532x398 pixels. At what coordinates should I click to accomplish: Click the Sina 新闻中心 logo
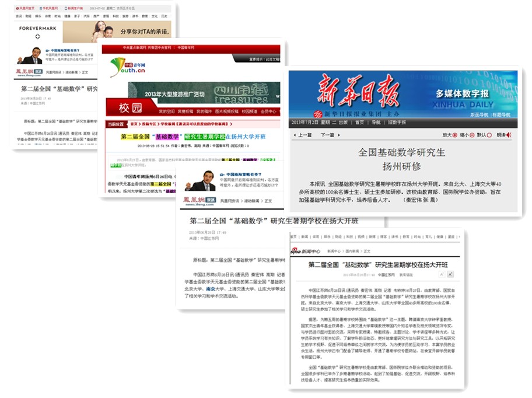point(306,251)
